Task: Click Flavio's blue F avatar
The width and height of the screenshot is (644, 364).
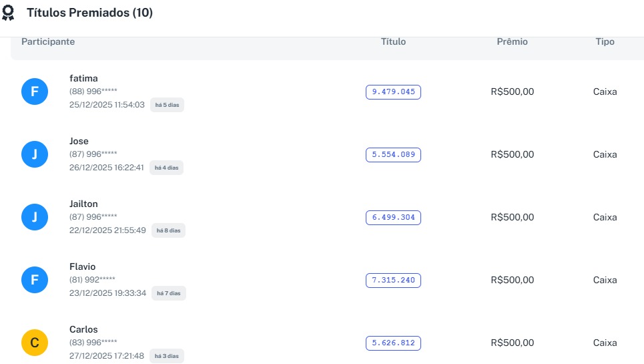Action: tap(35, 280)
